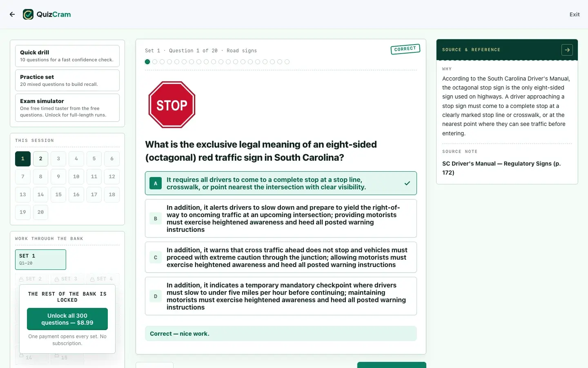Select answer option B about yielding
This screenshot has height=368, width=588.
pyautogui.click(x=281, y=218)
